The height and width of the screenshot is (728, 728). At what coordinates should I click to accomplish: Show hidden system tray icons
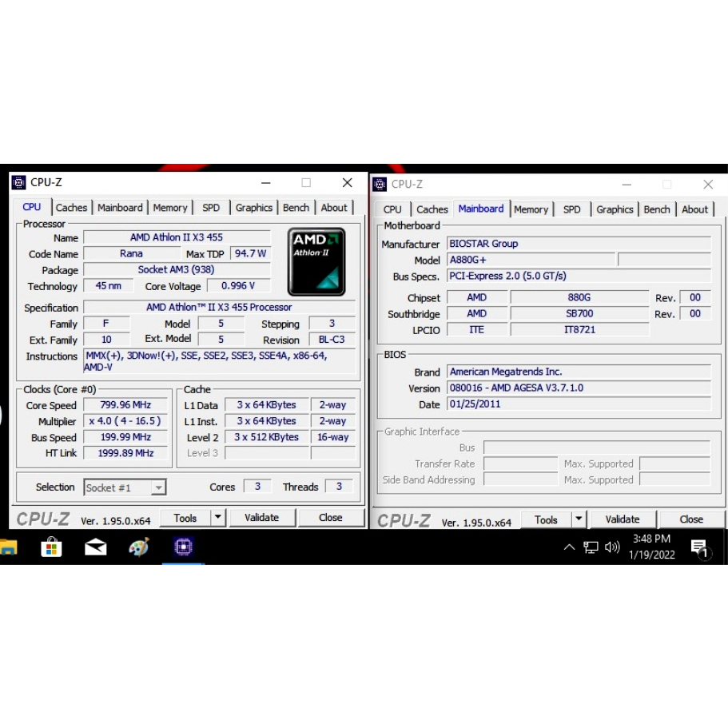click(569, 547)
